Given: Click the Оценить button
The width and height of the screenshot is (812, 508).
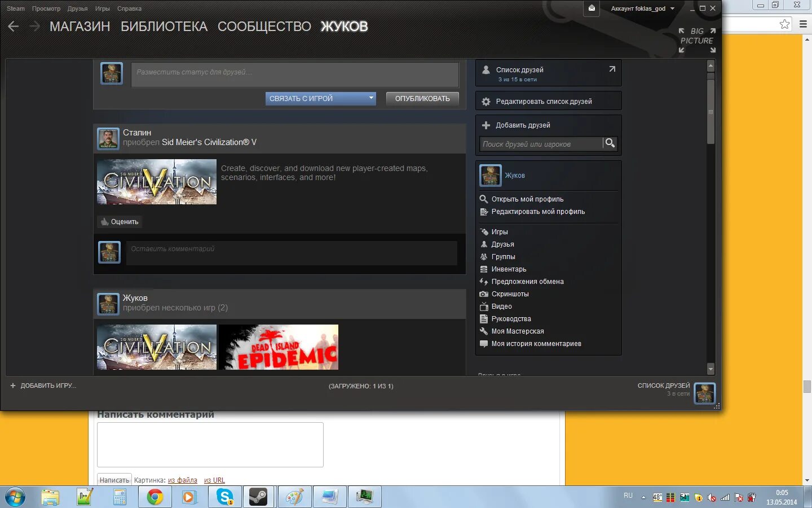Looking at the screenshot, I should tap(119, 222).
